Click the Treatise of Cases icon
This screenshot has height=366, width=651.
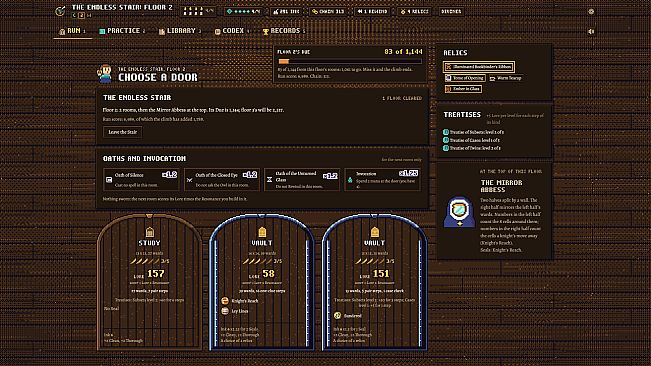coord(446,140)
